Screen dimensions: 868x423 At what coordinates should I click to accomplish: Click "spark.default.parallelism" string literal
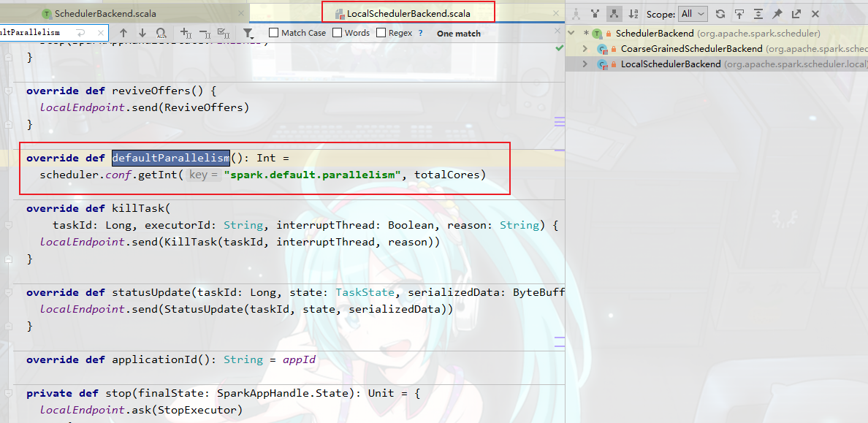pos(312,175)
